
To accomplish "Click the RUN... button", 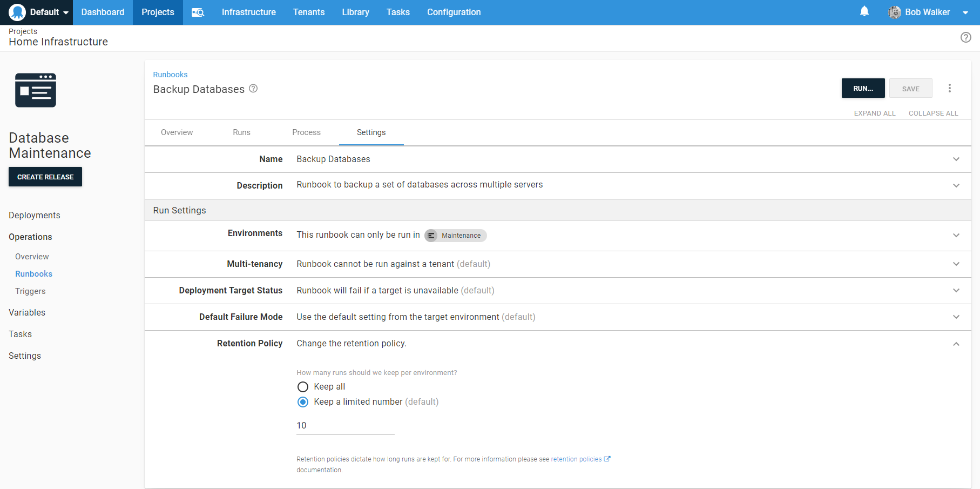I will coord(862,88).
